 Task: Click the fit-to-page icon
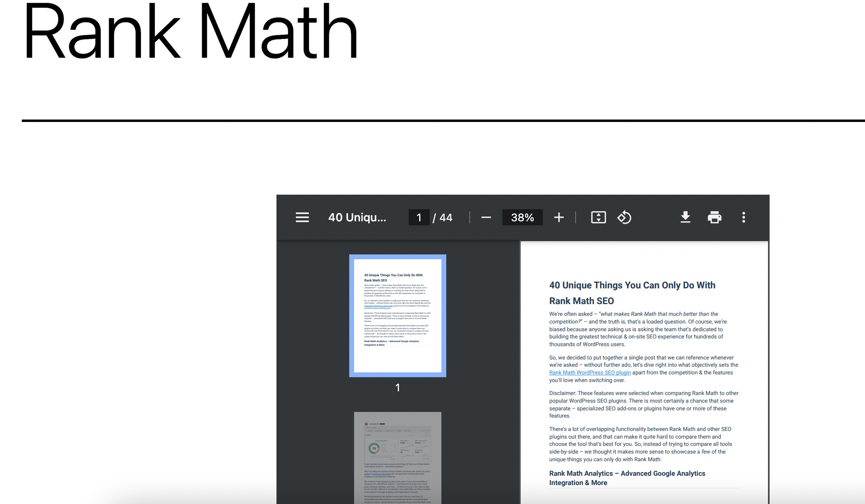(598, 217)
